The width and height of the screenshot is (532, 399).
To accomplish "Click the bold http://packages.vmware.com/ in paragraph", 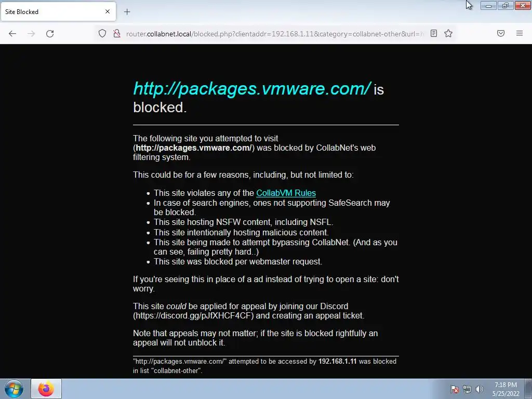I will (x=194, y=148).
